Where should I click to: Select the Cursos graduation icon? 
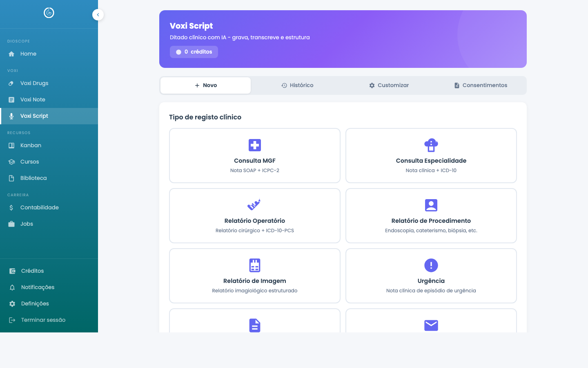coord(11,162)
